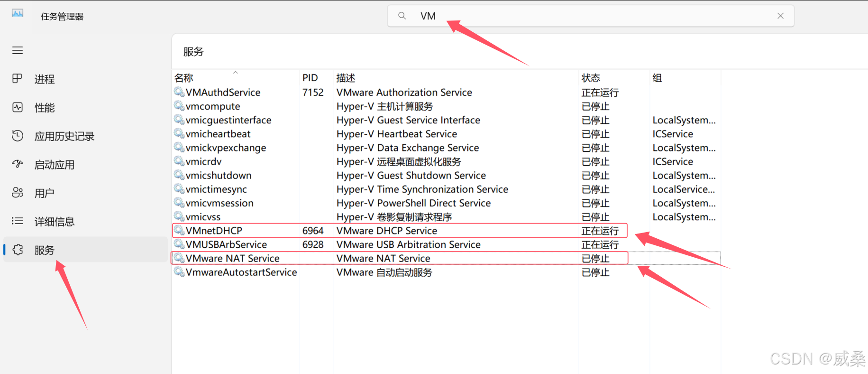Clear the search box with X

pos(780,16)
